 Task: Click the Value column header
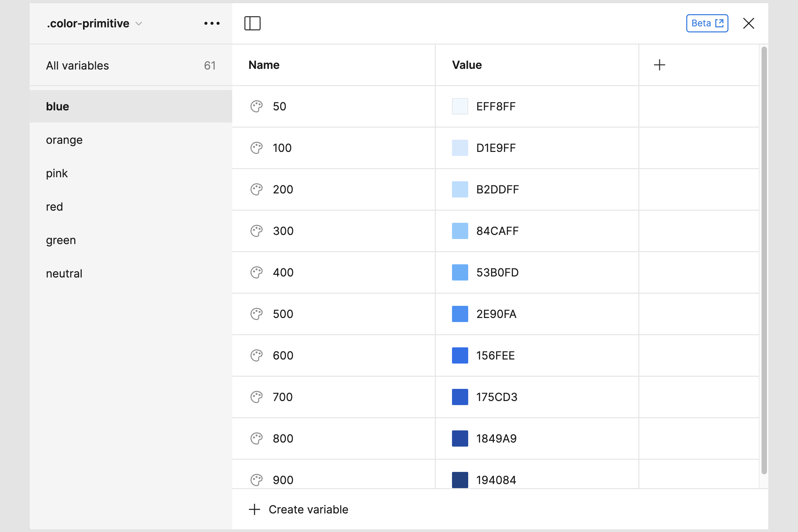467,65
